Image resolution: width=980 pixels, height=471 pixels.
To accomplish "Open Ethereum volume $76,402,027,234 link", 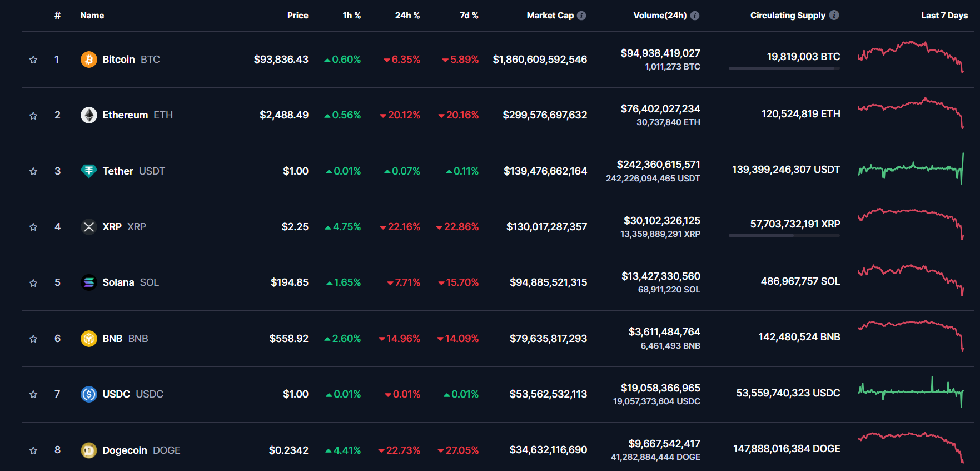I will [x=660, y=109].
